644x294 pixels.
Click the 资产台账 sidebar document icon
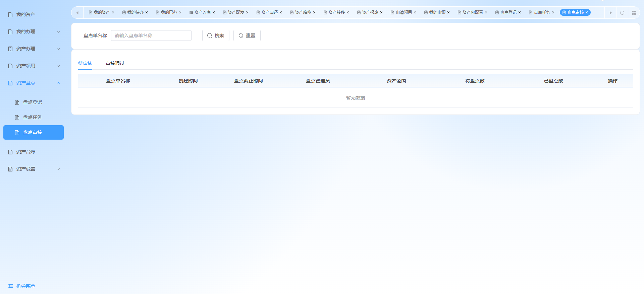click(10, 152)
